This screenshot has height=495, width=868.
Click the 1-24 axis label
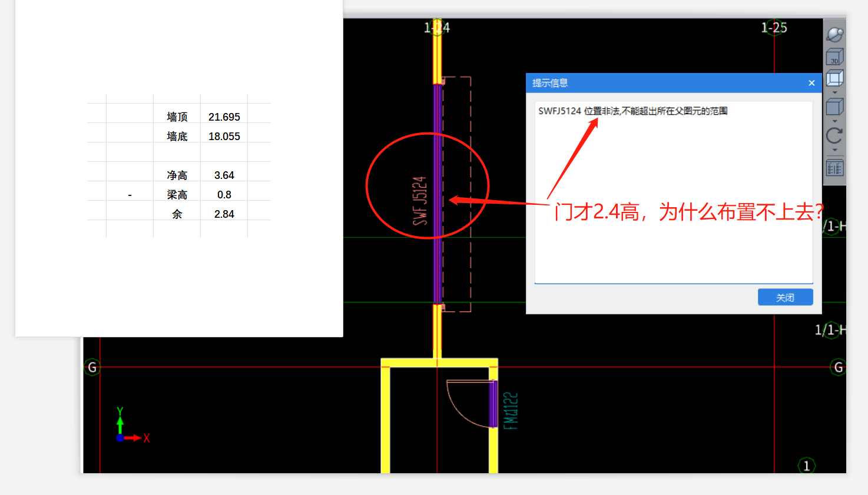point(437,27)
